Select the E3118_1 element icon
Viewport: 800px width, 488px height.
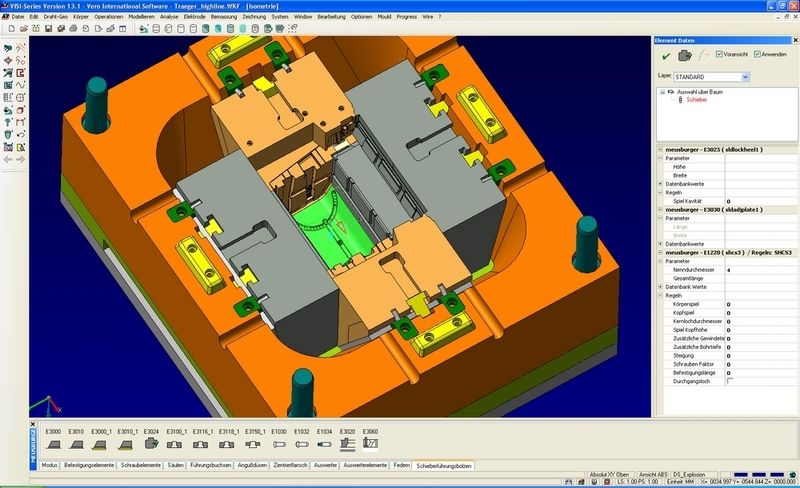click(x=227, y=445)
